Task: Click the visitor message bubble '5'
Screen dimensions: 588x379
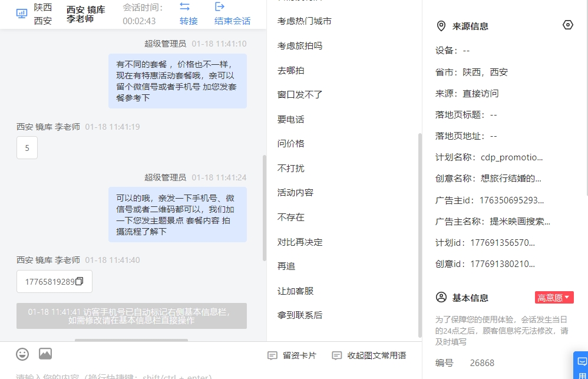Action: pyautogui.click(x=27, y=148)
